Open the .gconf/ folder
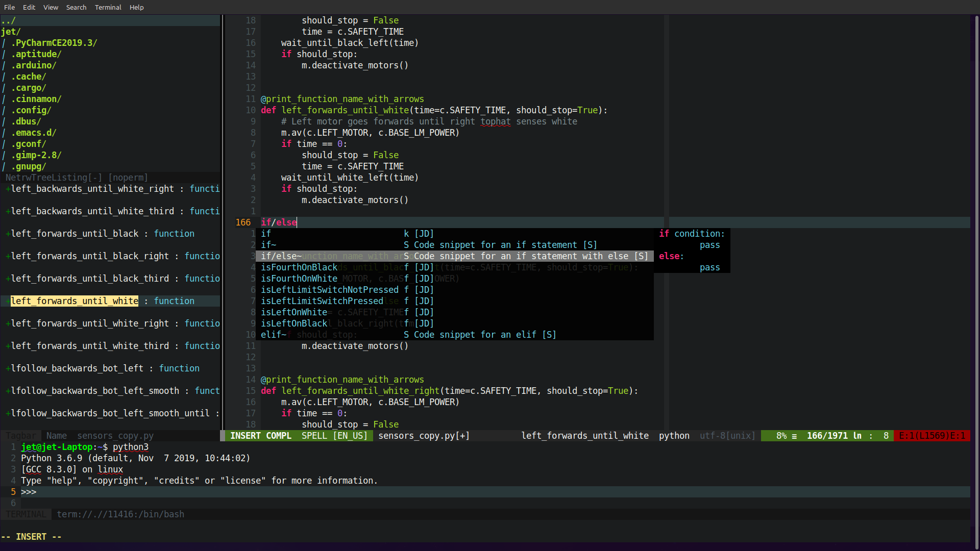This screenshot has height=551, width=980. (x=29, y=144)
